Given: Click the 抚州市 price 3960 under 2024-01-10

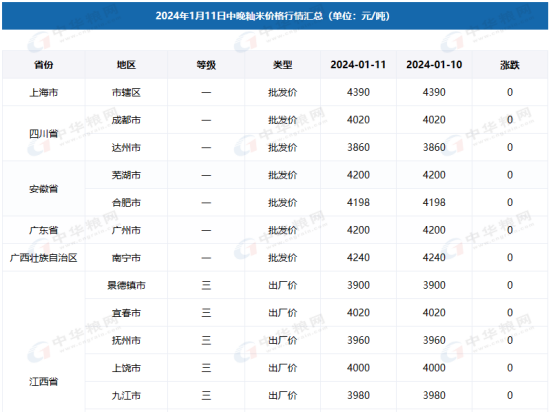Looking at the screenshot, I should pos(434,340).
